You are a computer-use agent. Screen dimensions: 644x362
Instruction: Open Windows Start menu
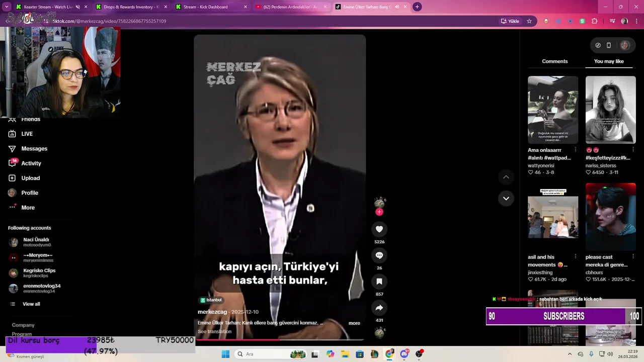pos(225,354)
